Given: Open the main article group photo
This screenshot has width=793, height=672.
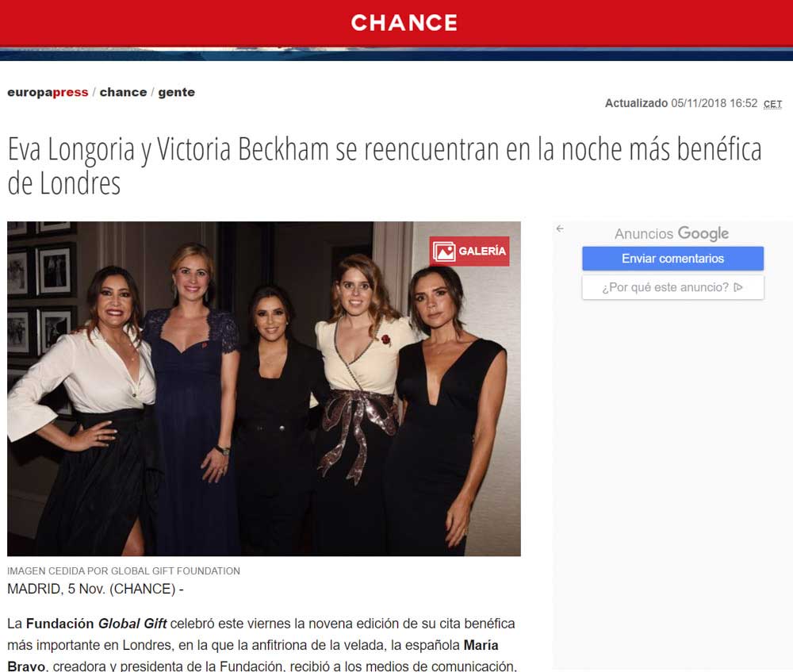Looking at the screenshot, I should [x=264, y=389].
